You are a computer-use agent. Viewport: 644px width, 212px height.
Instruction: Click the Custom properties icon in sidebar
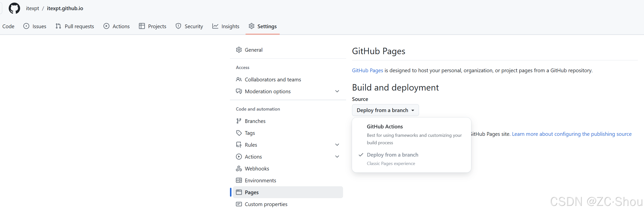pos(239,204)
